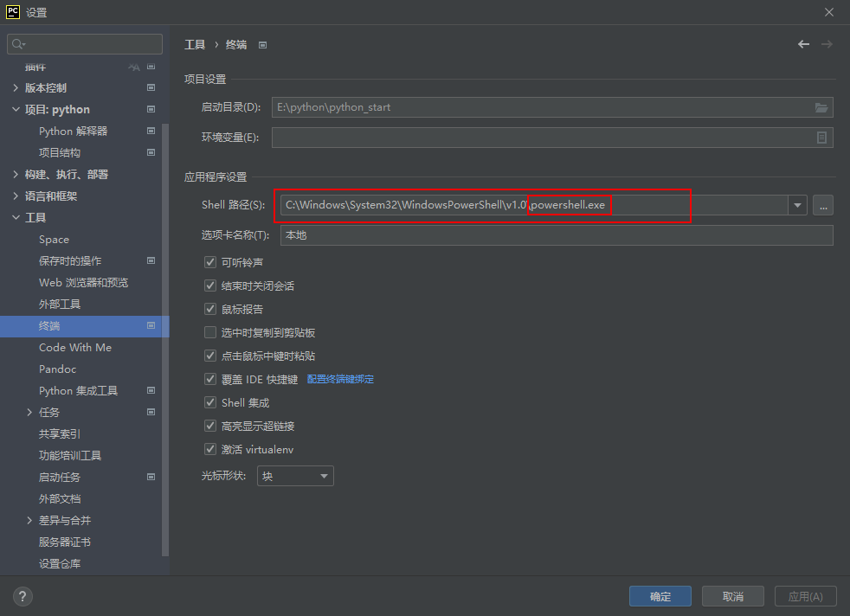Navigate back using the left arrow icon

(803, 43)
